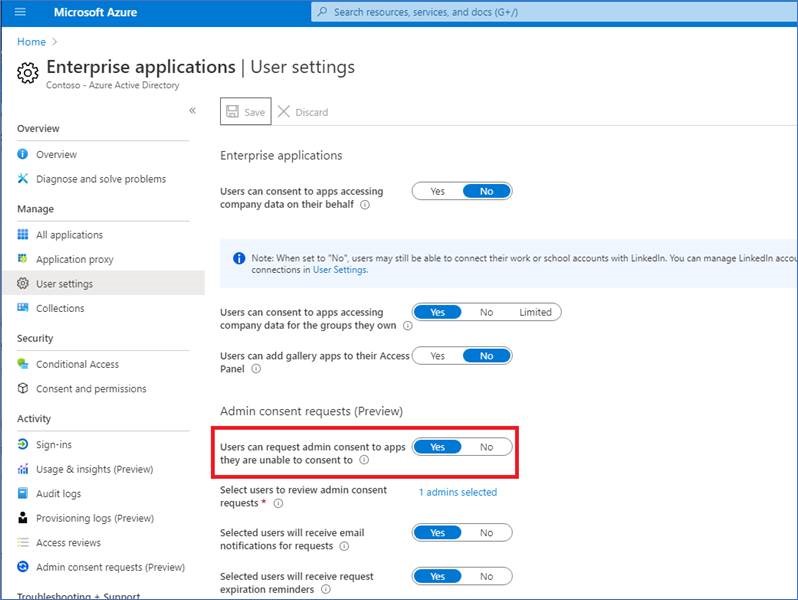Click the Conditional Access shield icon
This screenshot has width=798, height=600.
click(x=23, y=364)
